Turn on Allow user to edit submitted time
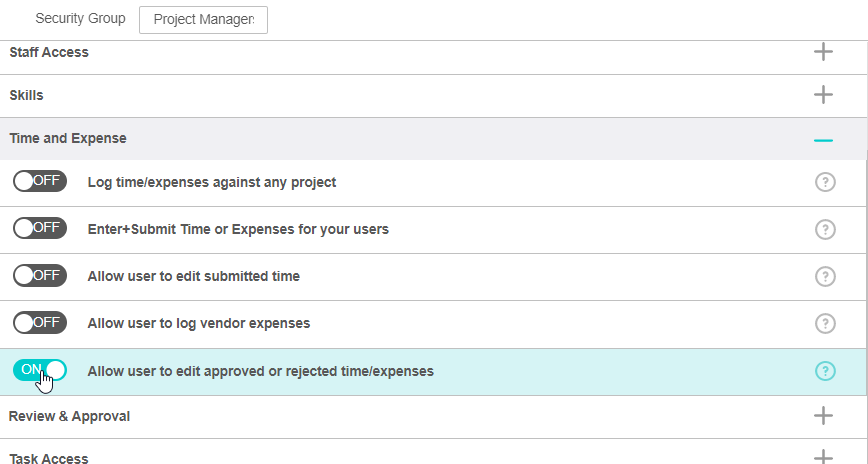 [x=40, y=276]
